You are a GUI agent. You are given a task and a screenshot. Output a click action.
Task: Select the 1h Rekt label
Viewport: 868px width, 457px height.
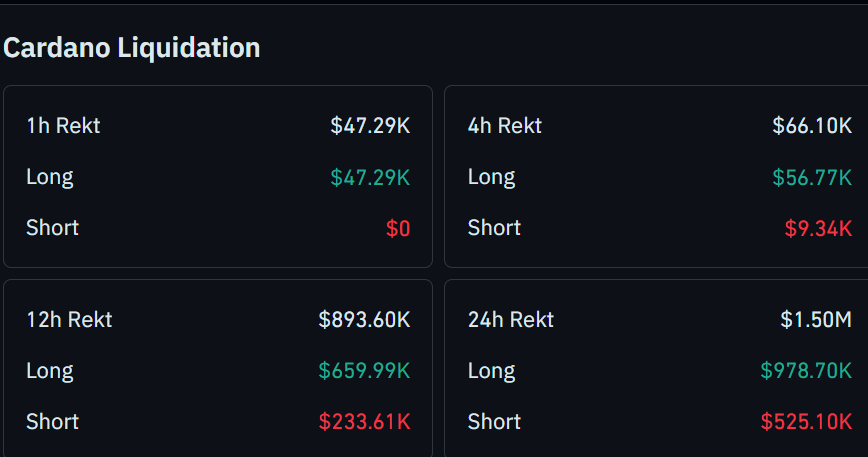63,126
